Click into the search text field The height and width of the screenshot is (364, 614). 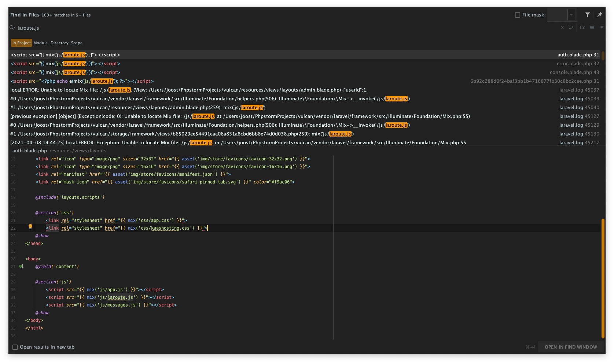point(257,28)
